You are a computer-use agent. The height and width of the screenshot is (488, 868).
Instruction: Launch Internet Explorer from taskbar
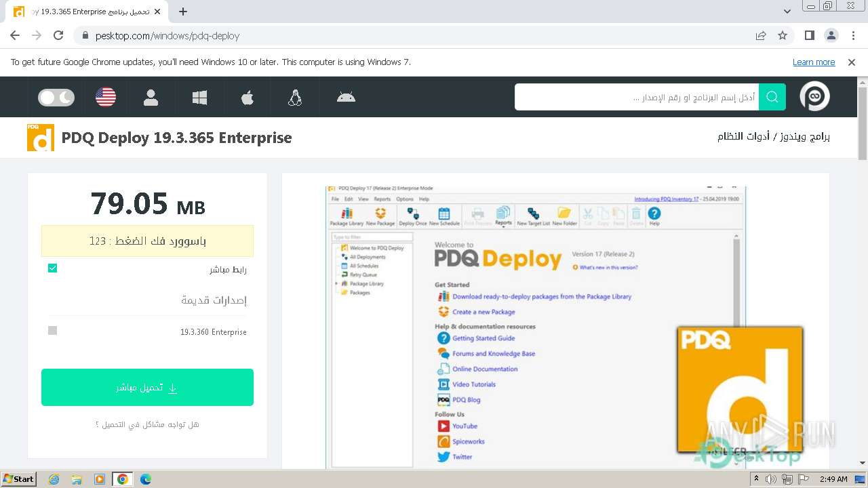(54, 479)
